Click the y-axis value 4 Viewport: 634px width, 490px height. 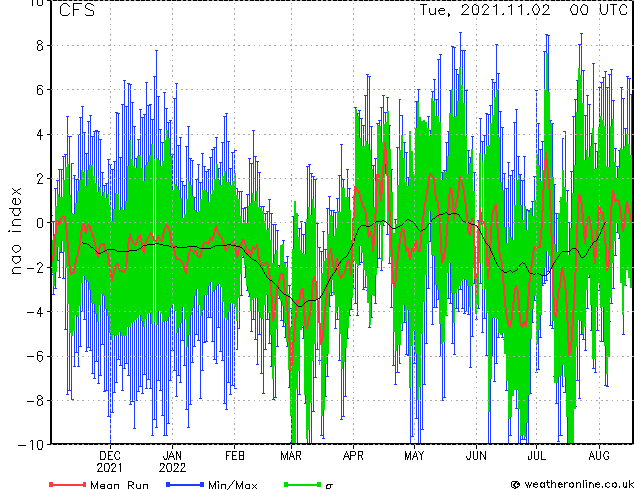click(x=40, y=134)
